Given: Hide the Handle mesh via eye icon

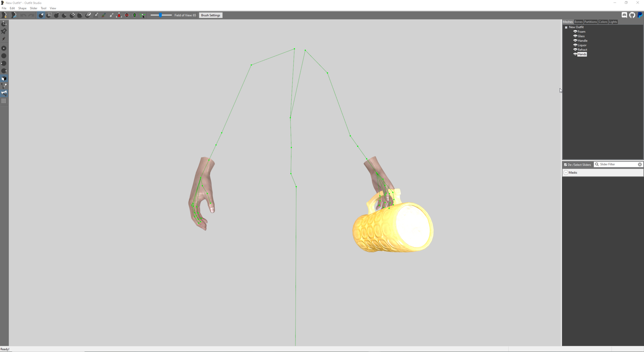Looking at the screenshot, I should [575, 41].
